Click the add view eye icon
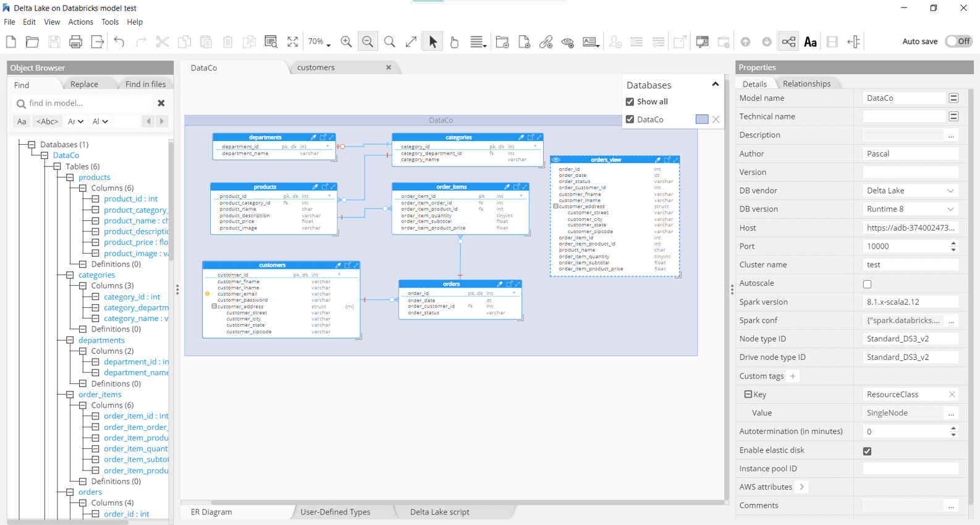 pyautogui.click(x=567, y=41)
